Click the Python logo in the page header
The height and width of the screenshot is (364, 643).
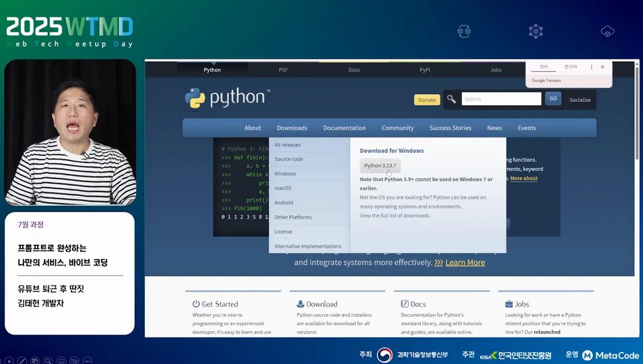click(x=227, y=99)
